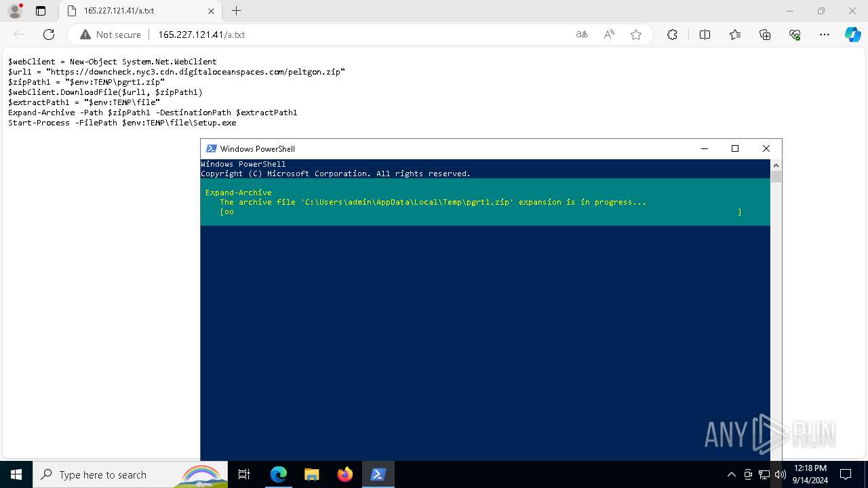This screenshot has width=868, height=488.
Task: Open the network tray icon
Action: click(x=764, y=474)
